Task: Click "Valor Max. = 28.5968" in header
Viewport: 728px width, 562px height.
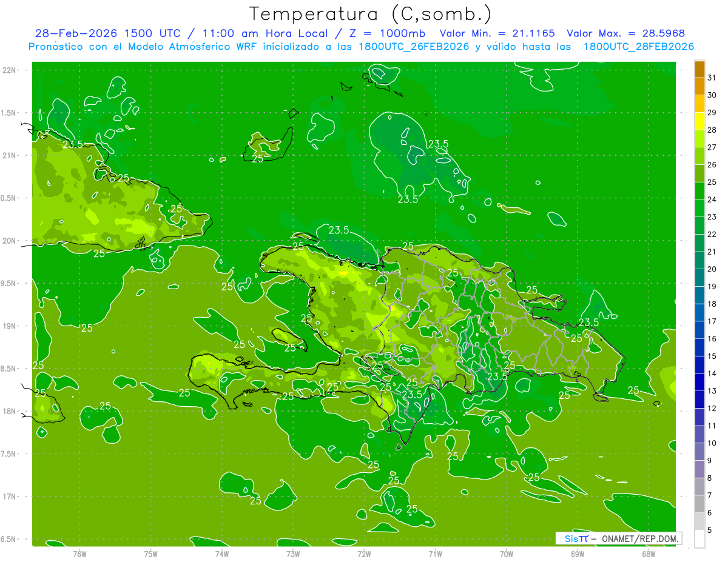Action: tap(626, 33)
